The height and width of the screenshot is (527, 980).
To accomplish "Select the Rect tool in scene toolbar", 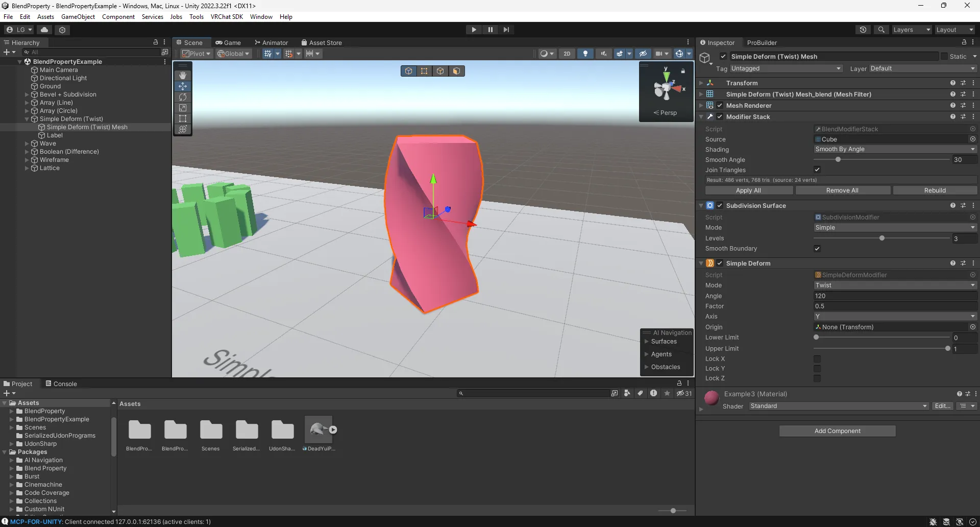I will click(x=183, y=118).
